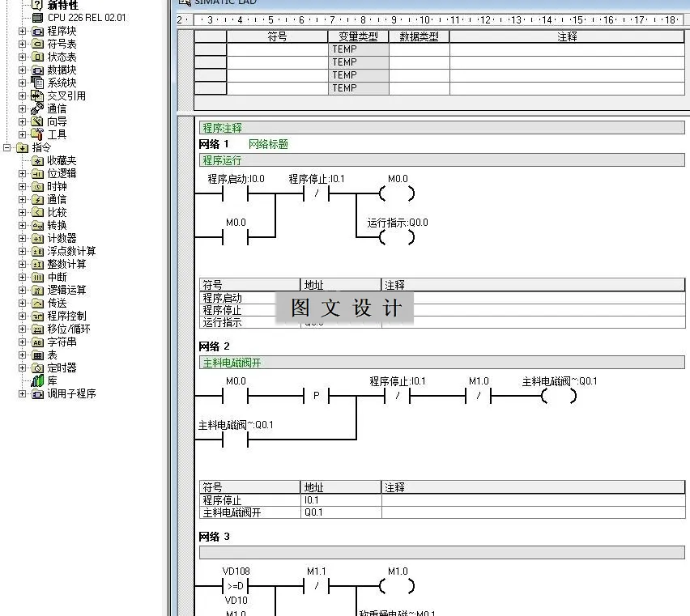The height and width of the screenshot is (616, 690).
Task: Click the 收藏夹 favorites icon
Action: [37, 160]
